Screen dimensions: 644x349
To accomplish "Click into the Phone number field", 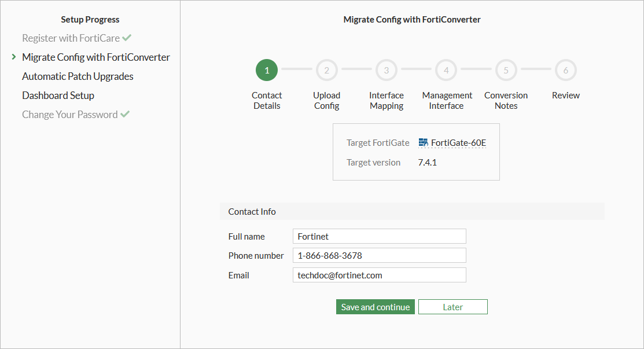I will (379, 256).
